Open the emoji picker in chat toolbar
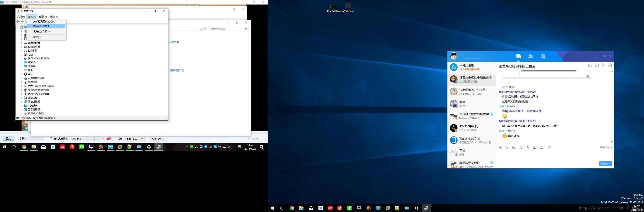644x212 pixels. click(507, 147)
